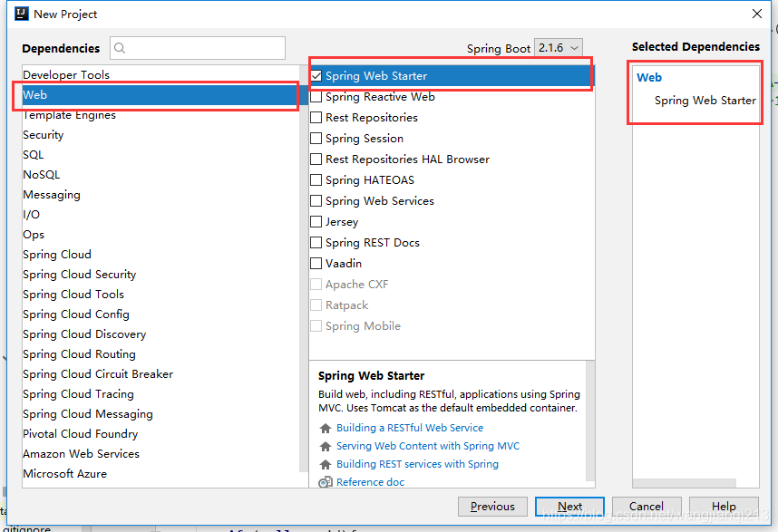Image resolution: width=778 pixels, height=532 pixels.
Task: Click the home icon beside Building a RESTful Web Service
Action: [x=326, y=428]
